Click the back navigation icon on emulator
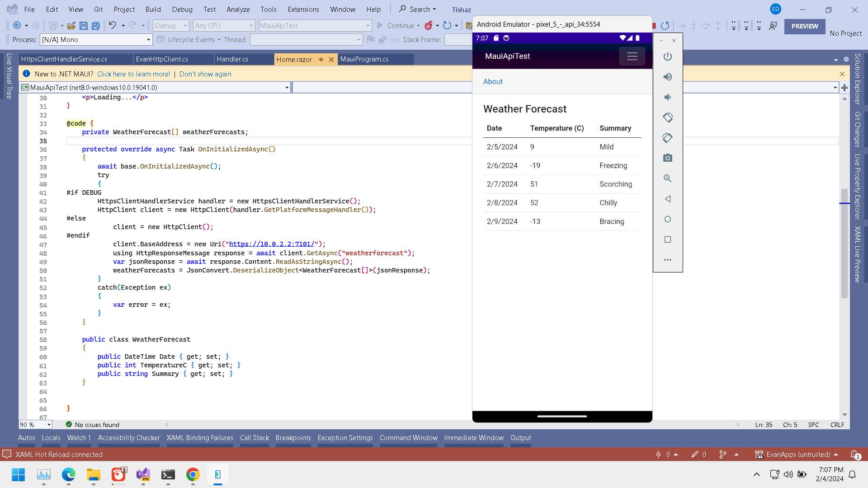Screen dimensions: 868x488 [x=668, y=198]
